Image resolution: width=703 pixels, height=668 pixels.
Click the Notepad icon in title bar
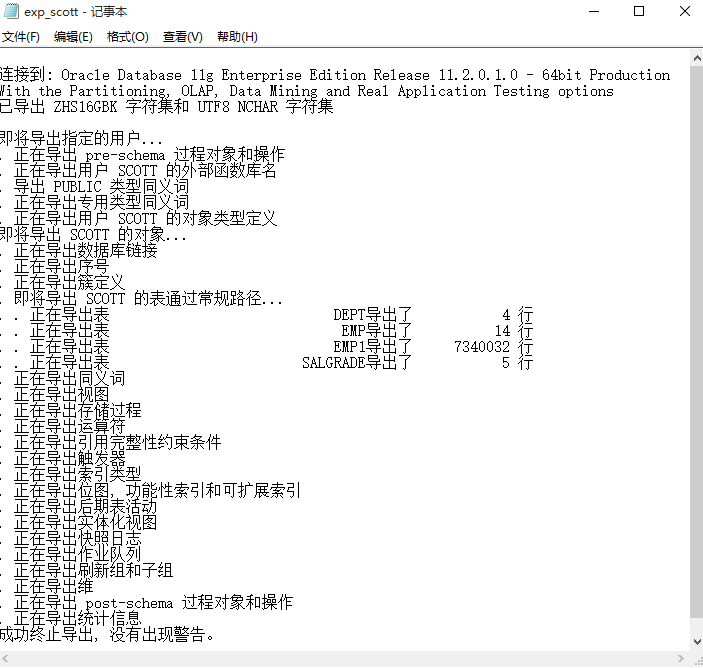click(11, 11)
